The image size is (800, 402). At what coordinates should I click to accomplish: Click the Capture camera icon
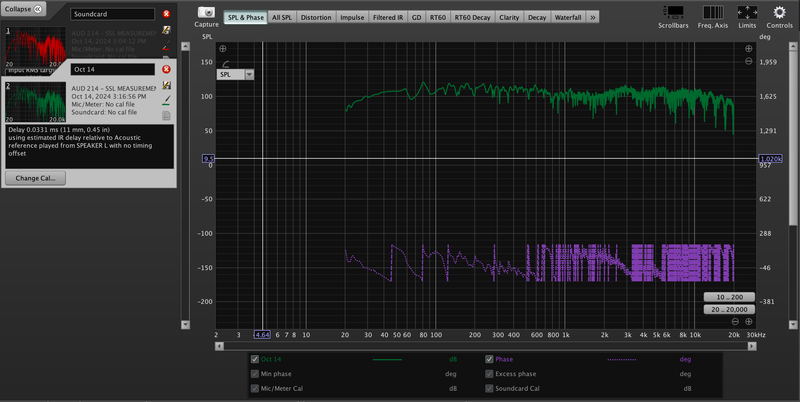click(206, 12)
